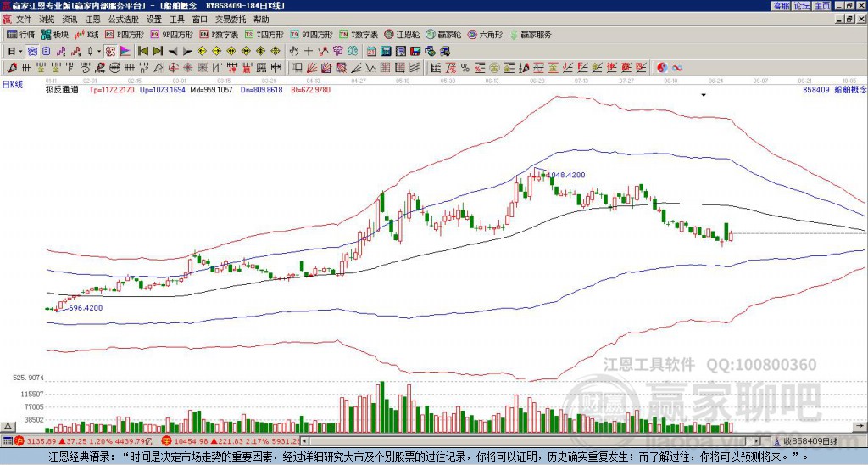Viewport: 868px width, 465px height.
Task: Click the black left-pointing arrow icon
Action: [173, 52]
